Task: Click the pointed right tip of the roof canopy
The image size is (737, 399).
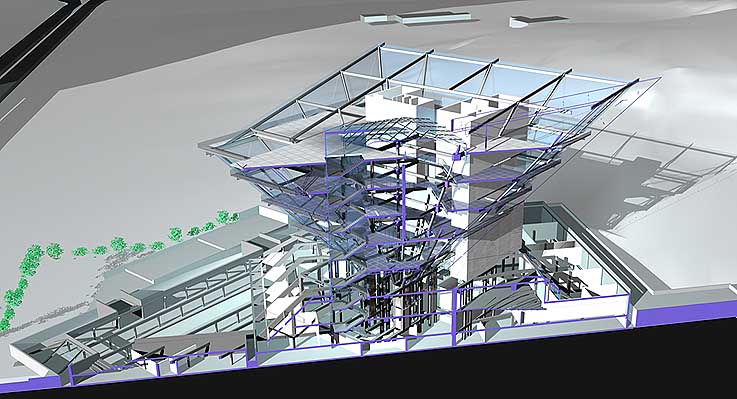Action: [x=651, y=82]
